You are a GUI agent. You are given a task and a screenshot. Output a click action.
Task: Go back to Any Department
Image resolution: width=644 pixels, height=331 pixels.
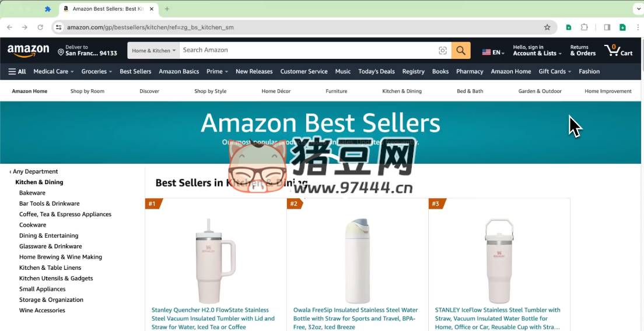(x=34, y=171)
